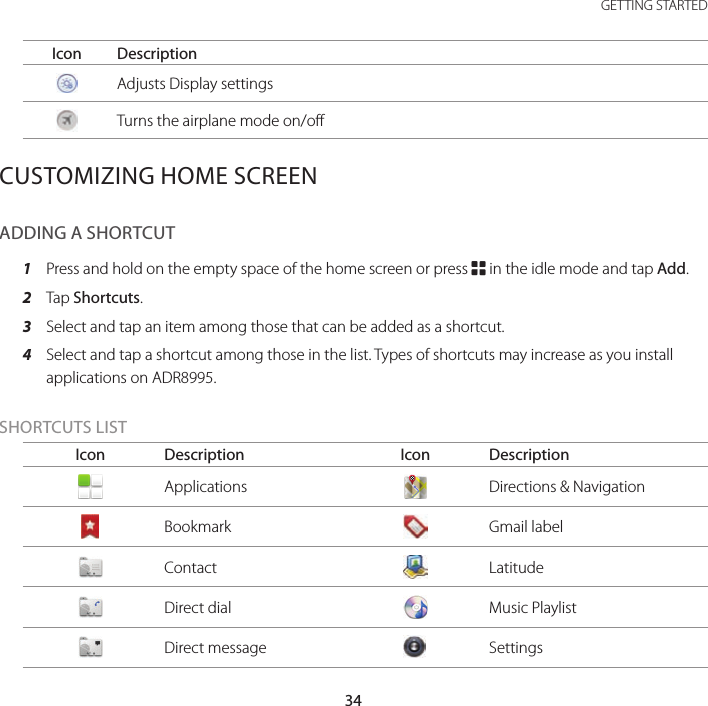Viewport: 708px width, 706px height.
Task: Click the Music Playlist disc icon
Action: pyautogui.click(x=415, y=607)
